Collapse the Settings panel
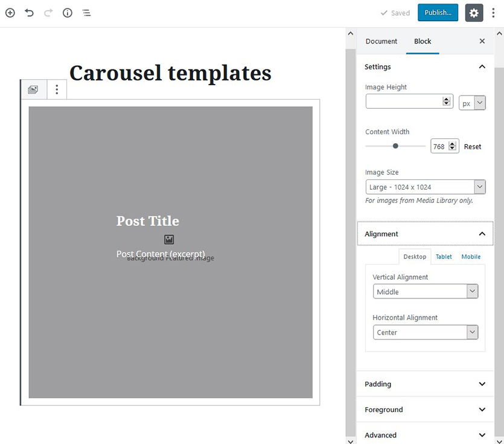The height and width of the screenshot is (444, 504). [x=425, y=66]
